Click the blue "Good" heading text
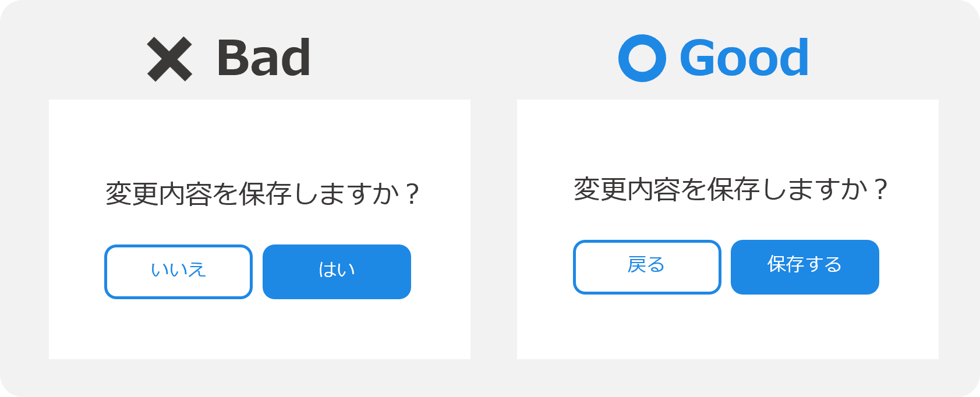Viewport: 980px width, 397px height. coord(744,58)
